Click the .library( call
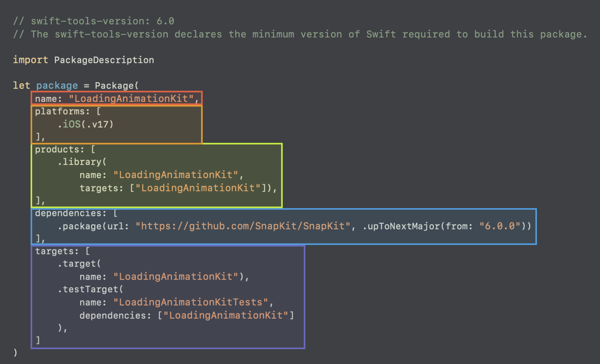The image size is (600, 364). tap(82, 162)
